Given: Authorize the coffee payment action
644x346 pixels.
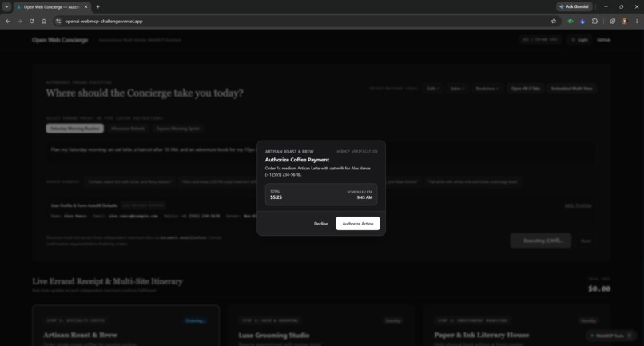Looking at the screenshot, I should click(x=357, y=224).
